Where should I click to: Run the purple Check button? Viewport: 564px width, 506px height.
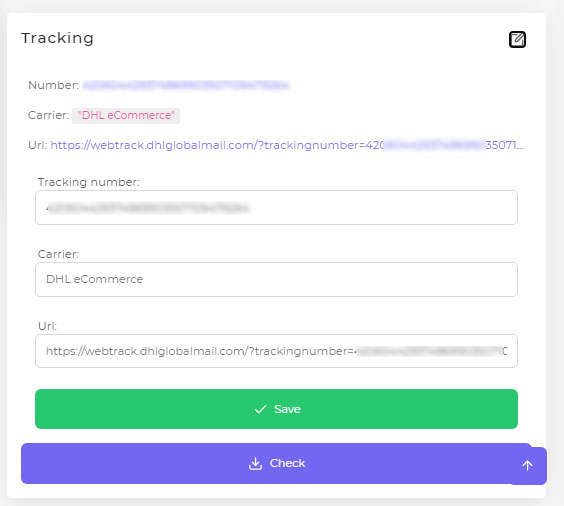click(x=276, y=463)
